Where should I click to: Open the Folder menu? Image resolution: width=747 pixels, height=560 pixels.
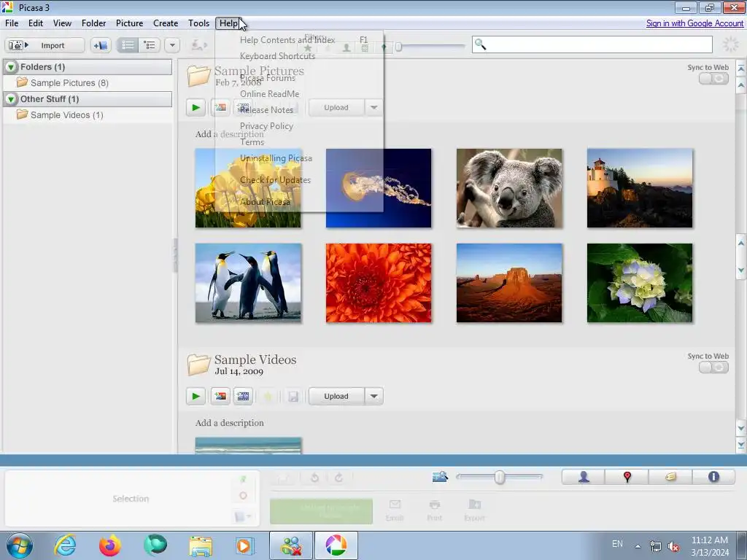point(94,23)
